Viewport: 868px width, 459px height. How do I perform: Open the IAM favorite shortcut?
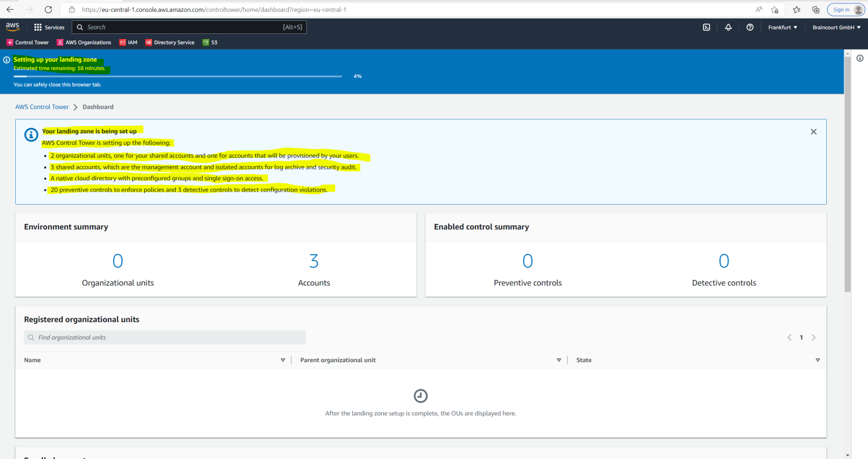click(128, 42)
